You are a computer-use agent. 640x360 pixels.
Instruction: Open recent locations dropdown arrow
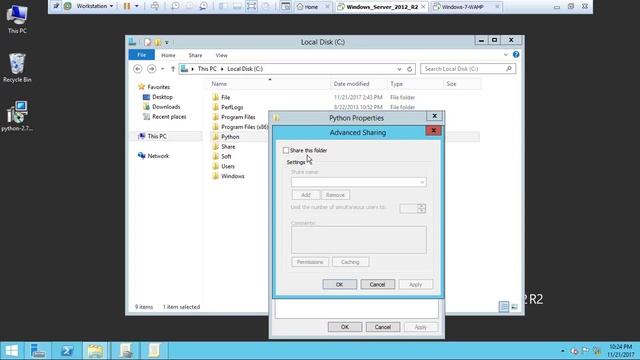click(x=162, y=69)
